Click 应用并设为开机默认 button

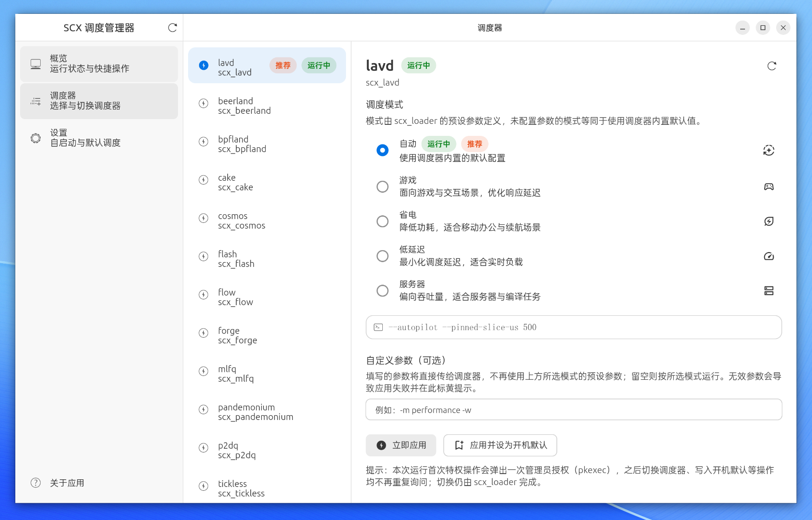tap(500, 445)
